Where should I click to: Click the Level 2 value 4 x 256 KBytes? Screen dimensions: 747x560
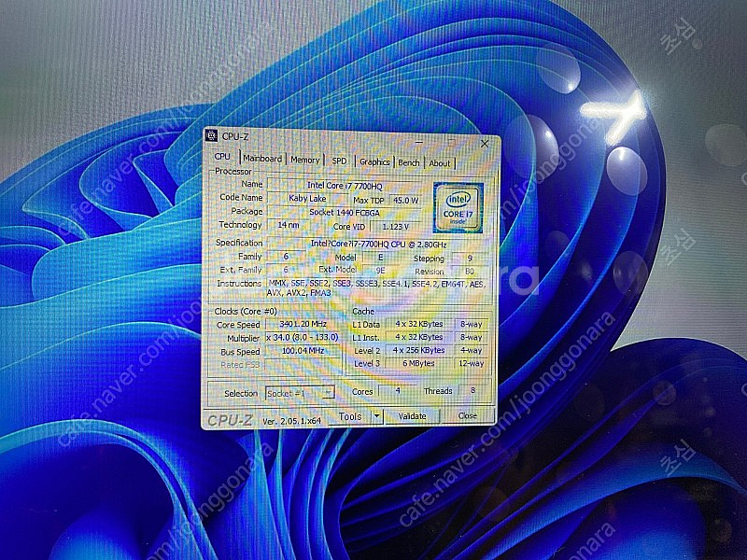click(x=419, y=350)
